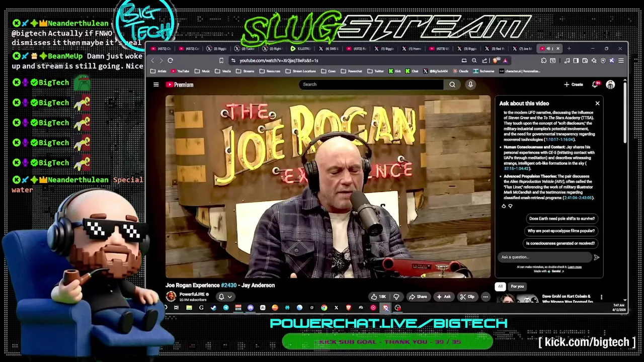Open the 'Learn more' link in Ask panel

pos(575,267)
